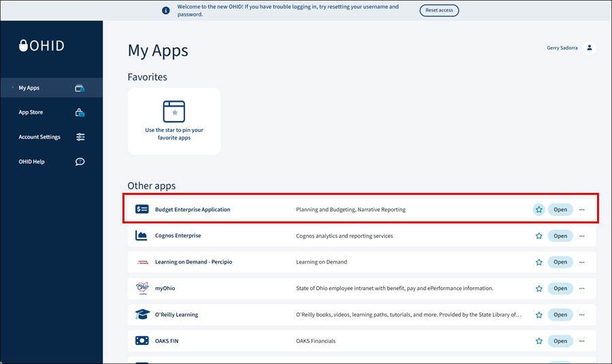The width and height of the screenshot is (612, 364).
Task: Open the Cognos Enterprise app
Action: pos(560,236)
